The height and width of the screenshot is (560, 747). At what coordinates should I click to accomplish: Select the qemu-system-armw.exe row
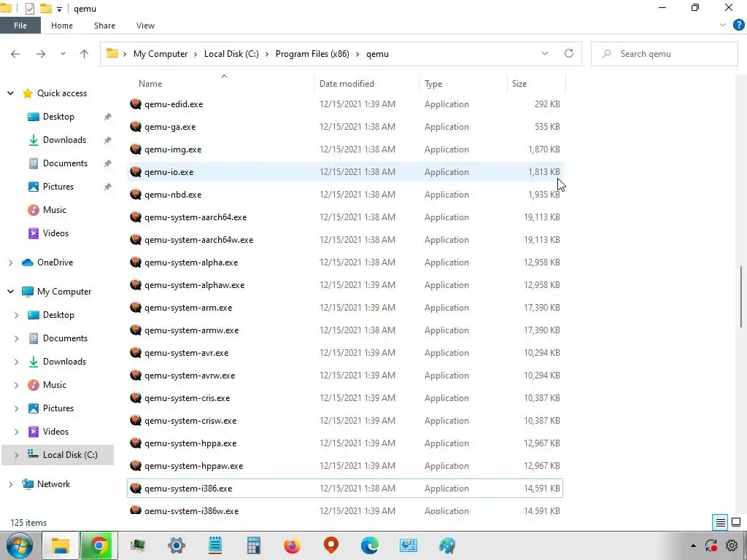(x=345, y=330)
